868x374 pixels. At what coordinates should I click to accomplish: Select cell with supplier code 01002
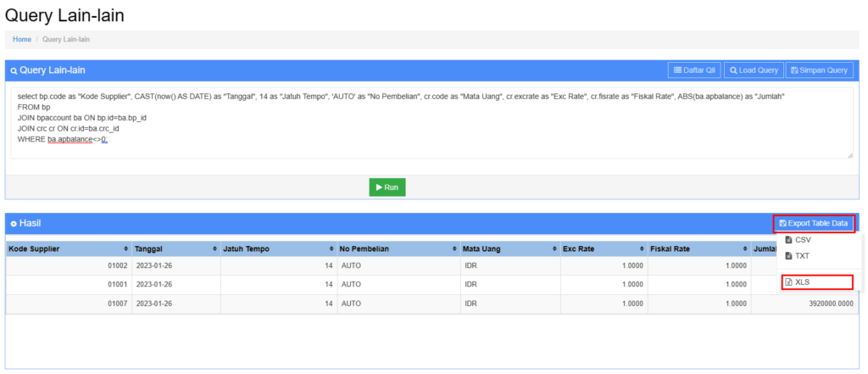tap(69, 266)
